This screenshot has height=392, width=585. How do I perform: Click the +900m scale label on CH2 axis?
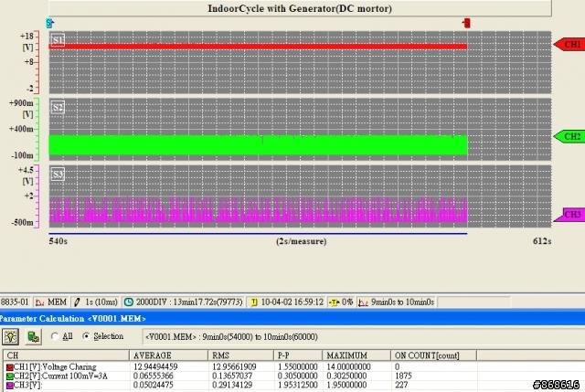(x=21, y=103)
